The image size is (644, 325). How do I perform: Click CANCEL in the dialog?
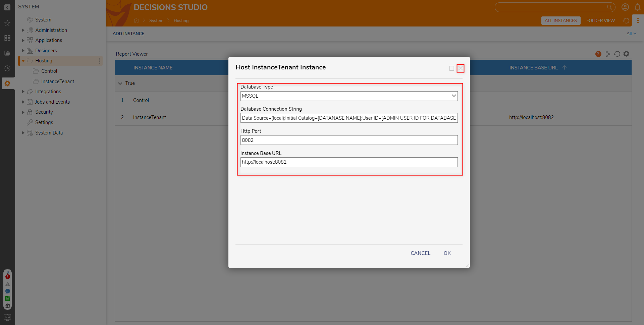(x=420, y=253)
